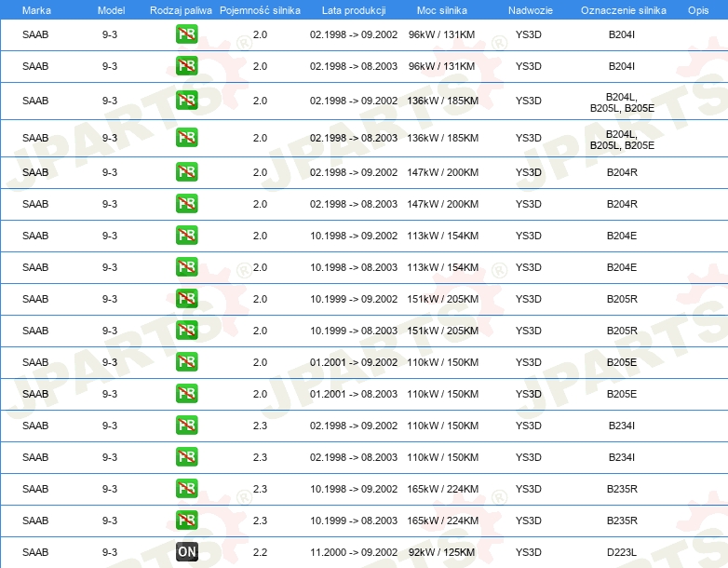Viewport: 728px width, 568px height.
Task: Click the 96kW / 131KM cell ending 09.2002
Action: click(x=442, y=34)
